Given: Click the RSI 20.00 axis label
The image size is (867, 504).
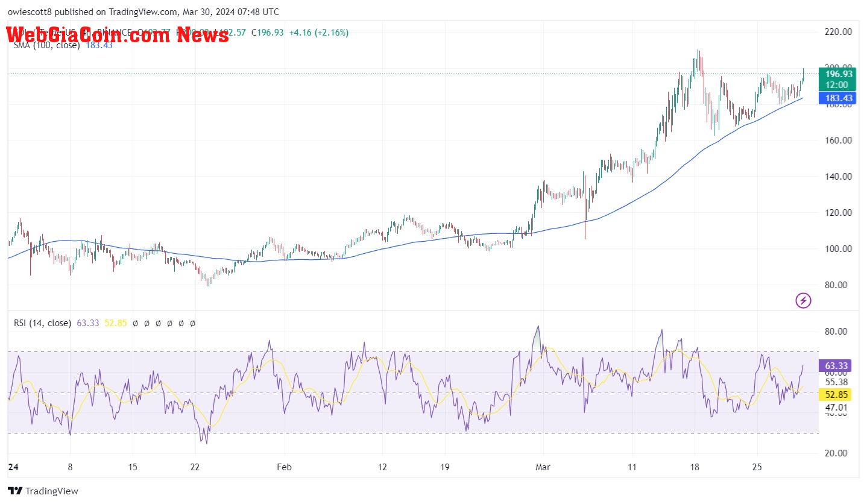Looking at the screenshot, I should click(836, 453).
